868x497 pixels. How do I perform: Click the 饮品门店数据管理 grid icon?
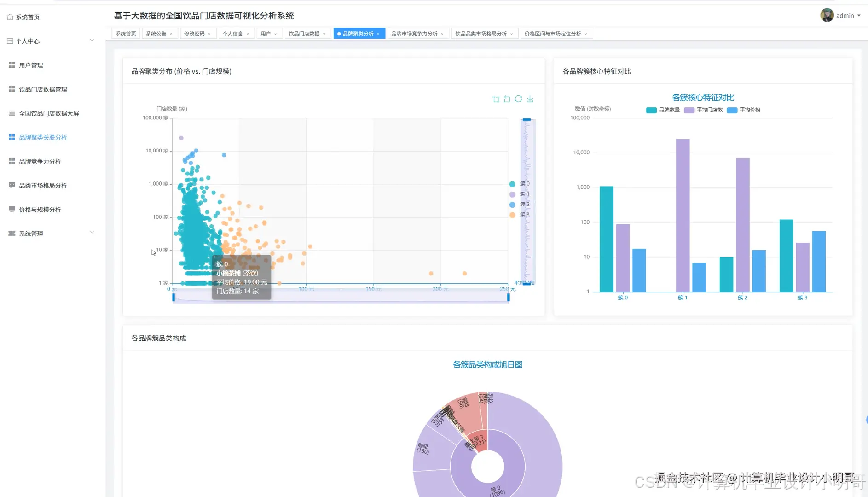coord(12,89)
